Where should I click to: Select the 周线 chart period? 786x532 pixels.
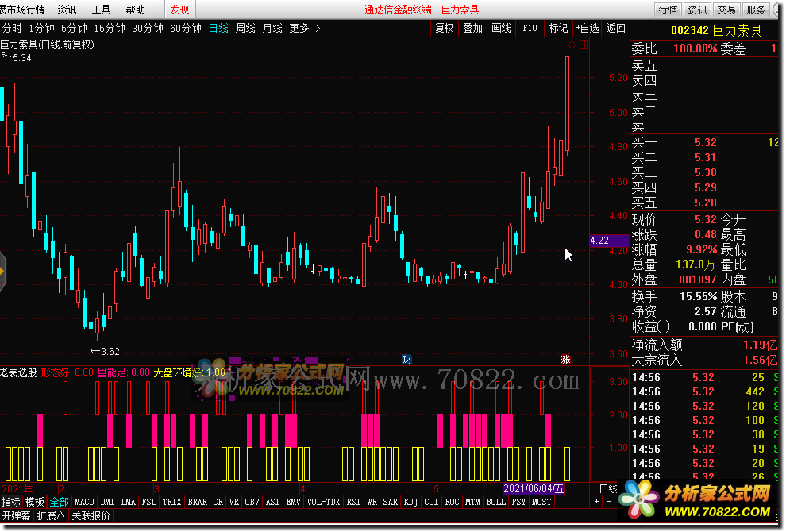tap(245, 28)
